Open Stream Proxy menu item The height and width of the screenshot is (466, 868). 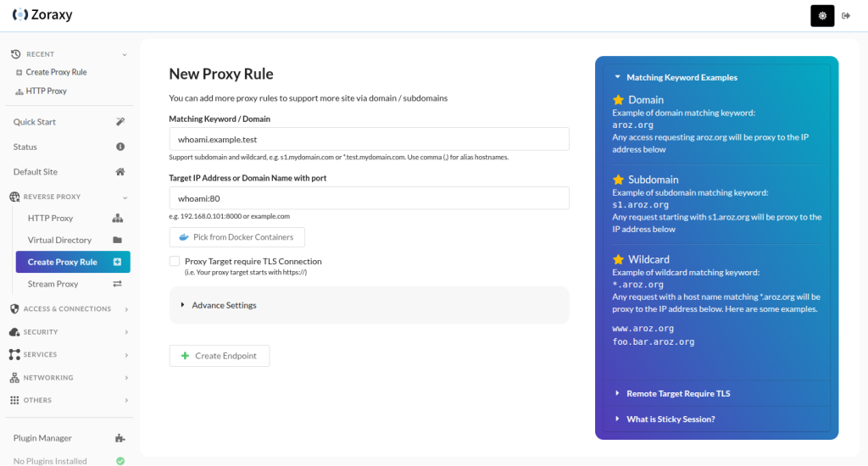pyautogui.click(x=73, y=284)
